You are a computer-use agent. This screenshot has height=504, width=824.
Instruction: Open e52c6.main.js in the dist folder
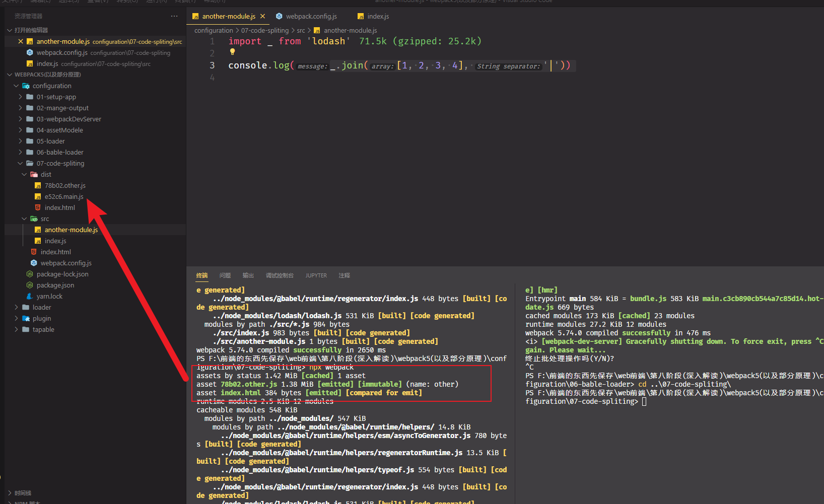[x=64, y=196]
